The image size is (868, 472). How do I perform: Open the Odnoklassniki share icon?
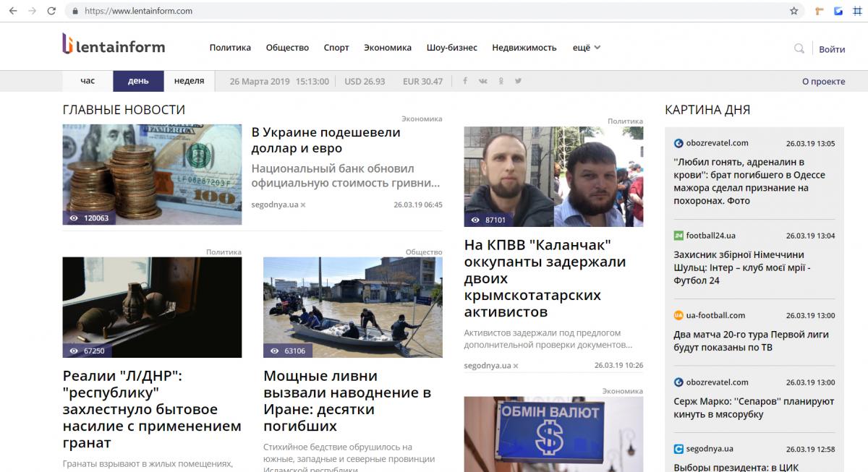(501, 81)
